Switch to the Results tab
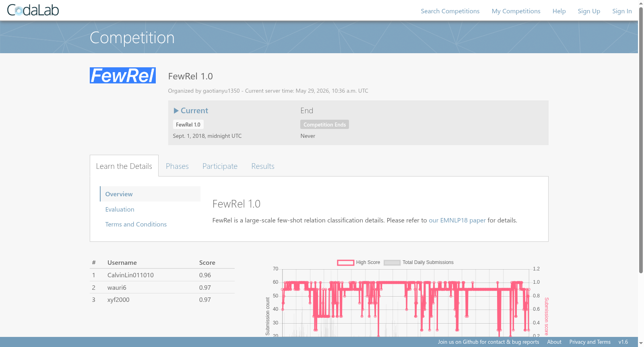This screenshot has height=347, width=644. [263, 166]
